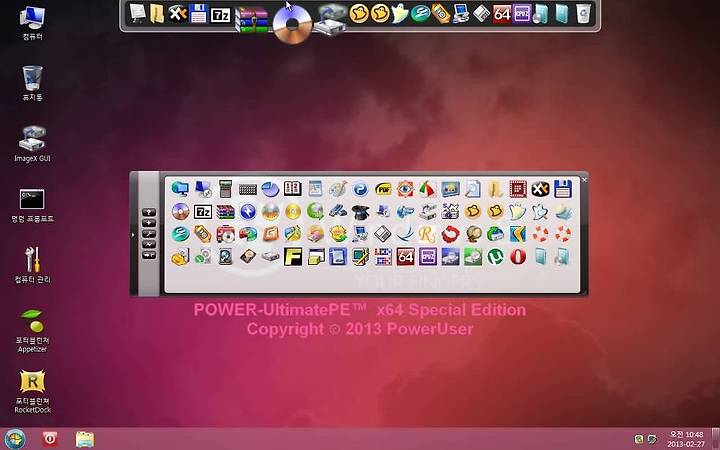Click Appetizer add shortcut plus button
Image resolution: width=720 pixels, height=450 pixels.
(x=149, y=223)
